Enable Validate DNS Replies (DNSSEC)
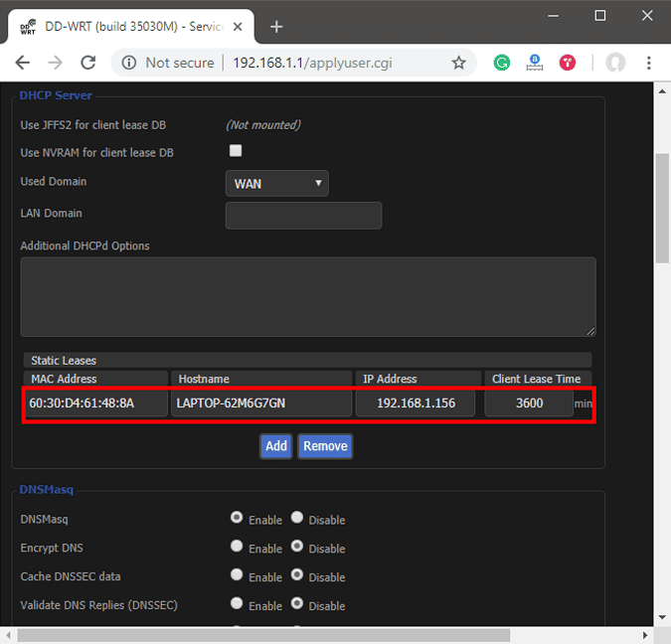 click(x=237, y=603)
